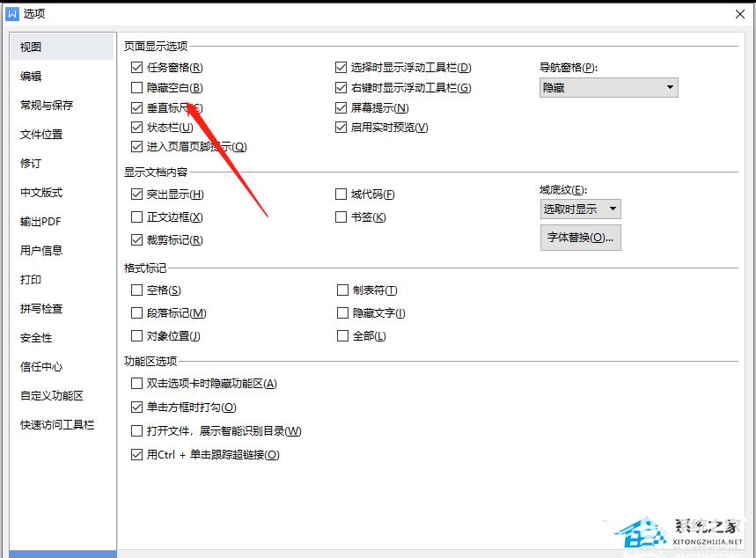Viewport: 756px width, 558px height.
Task: Check the 书签(K) checkbox
Action: click(x=341, y=217)
